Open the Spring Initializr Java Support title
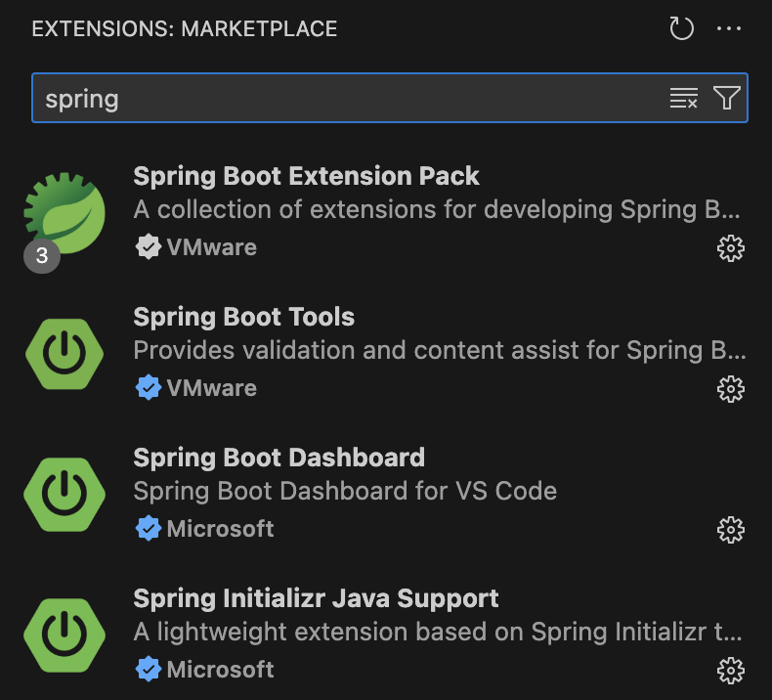The height and width of the screenshot is (700, 772). (x=316, y=598)
